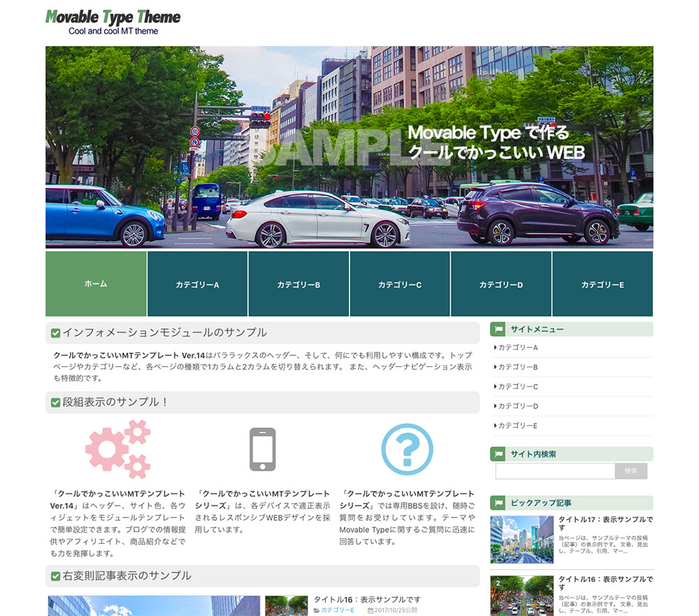Select カテゴリーB in the main navigation bar
The width and height of the screenshot is (699, 616).
298,284
